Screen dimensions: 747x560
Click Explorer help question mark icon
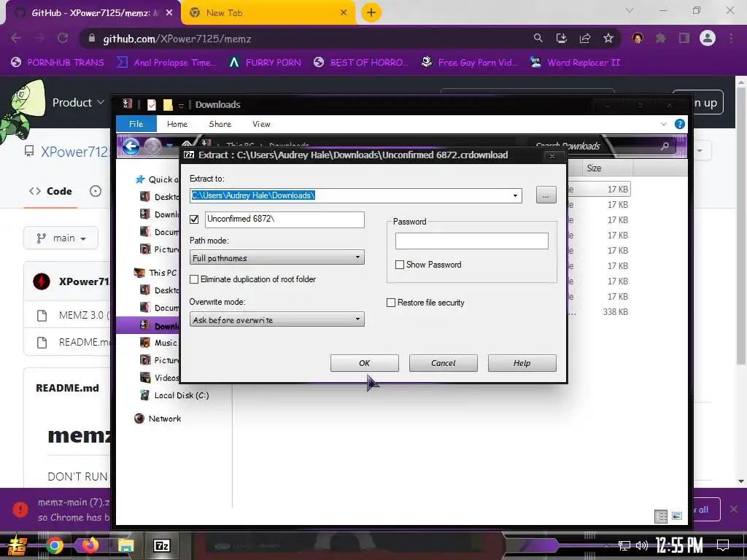tap(680, 124)
